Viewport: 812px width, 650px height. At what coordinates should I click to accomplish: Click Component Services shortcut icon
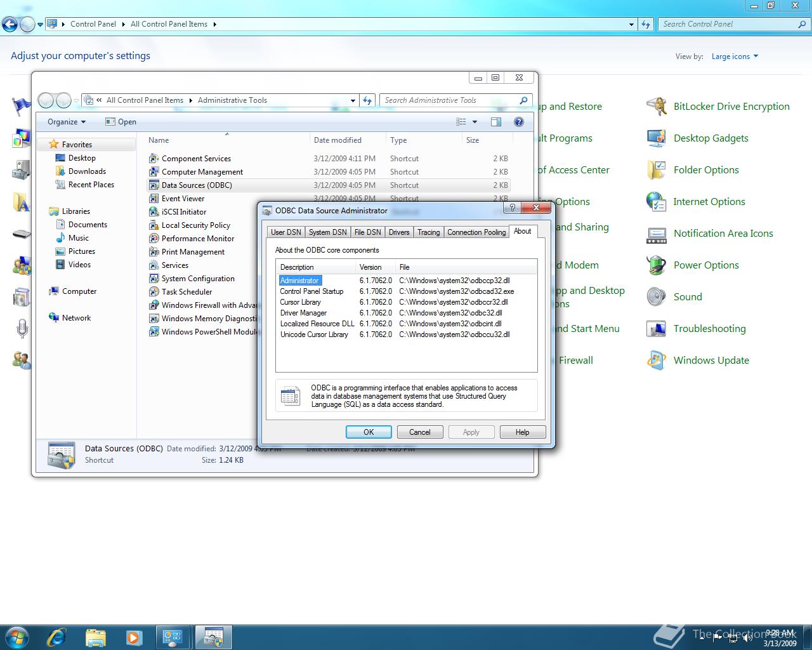[x=154, y=159]
